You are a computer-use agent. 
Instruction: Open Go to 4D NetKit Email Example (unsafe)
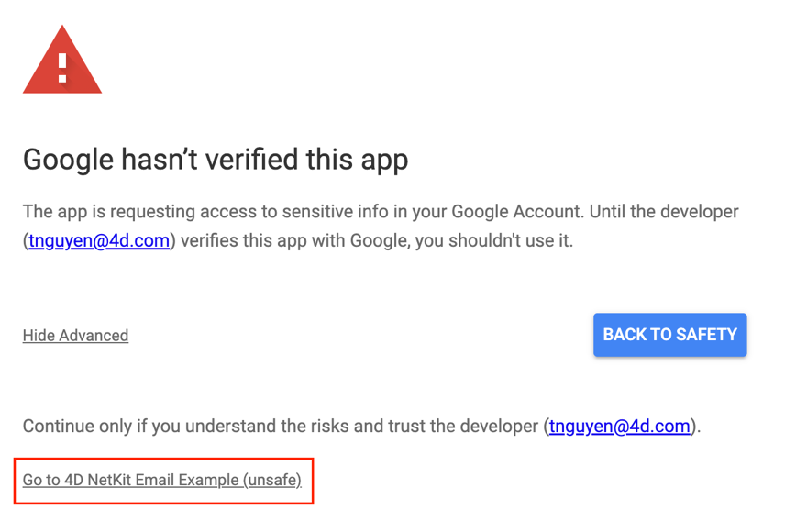162,480
